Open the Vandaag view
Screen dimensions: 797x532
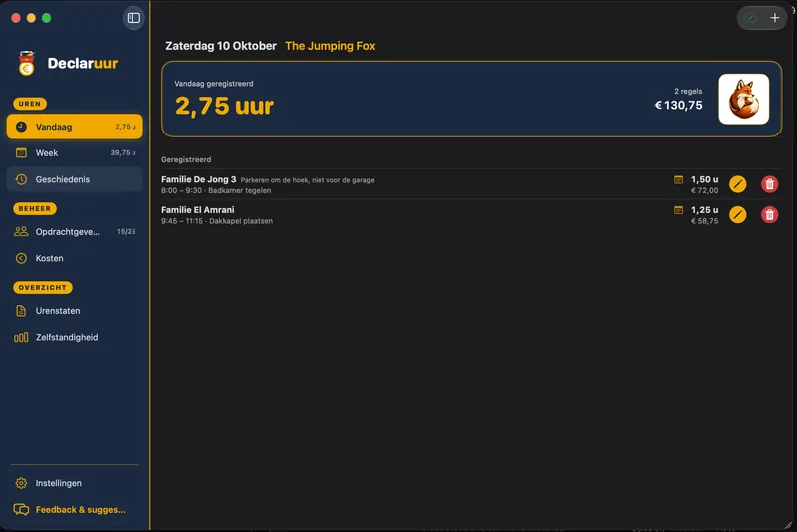[75, 127]
